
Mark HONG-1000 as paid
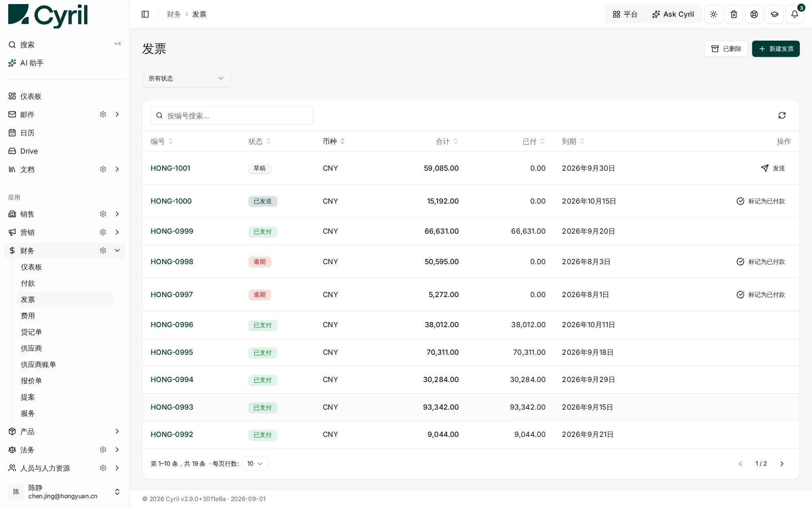[x=760, y=201]
